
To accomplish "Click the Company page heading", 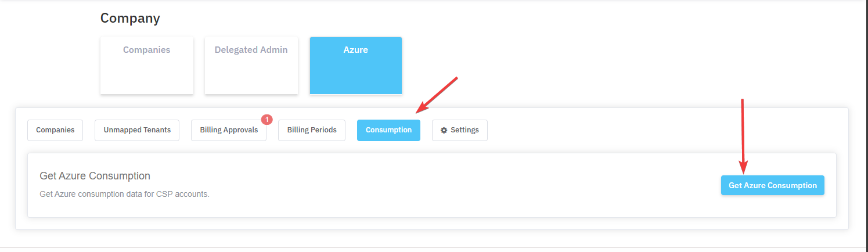I will [x=130, y=18].
